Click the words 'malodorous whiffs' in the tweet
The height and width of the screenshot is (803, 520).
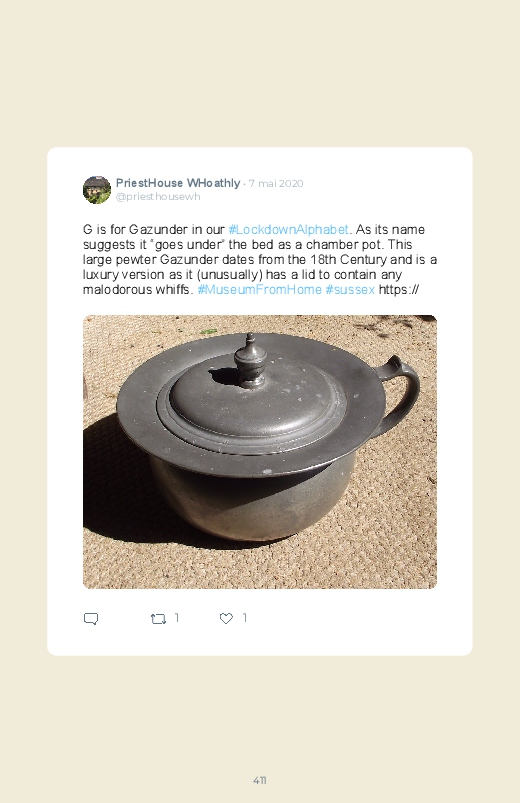[x=138, y=289]
